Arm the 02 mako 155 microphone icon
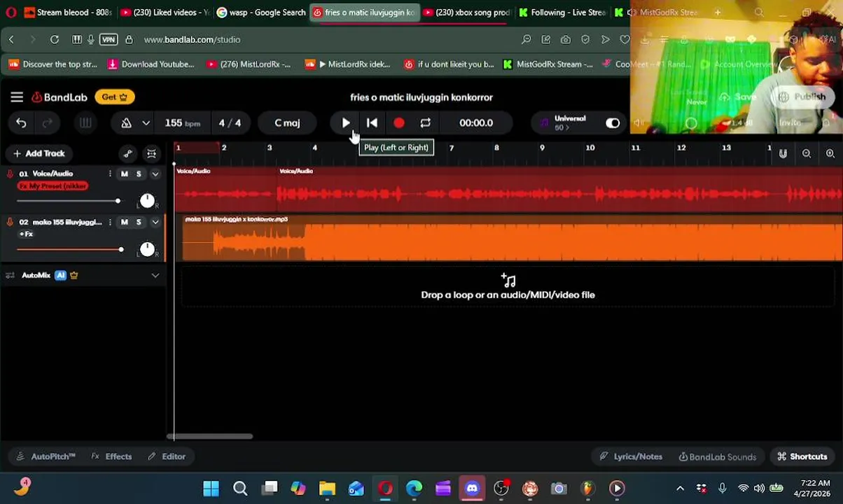The height and width of the screenshot is (504, 843). tap(10, 222)
